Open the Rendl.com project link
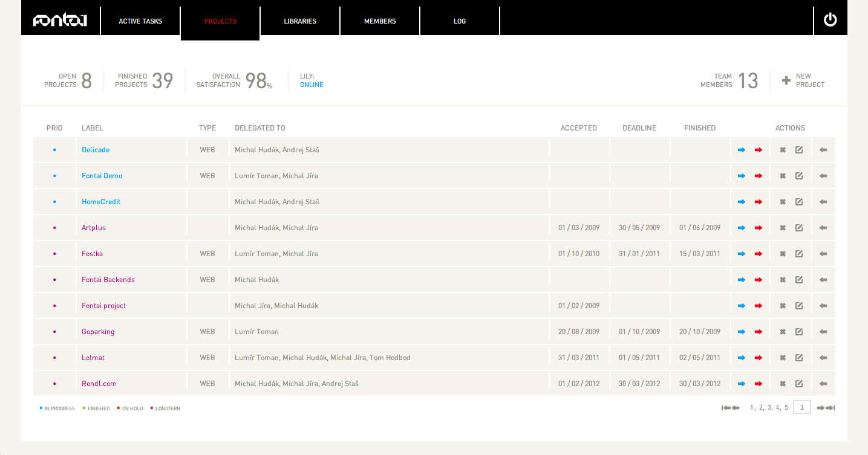 click(99, 384)
